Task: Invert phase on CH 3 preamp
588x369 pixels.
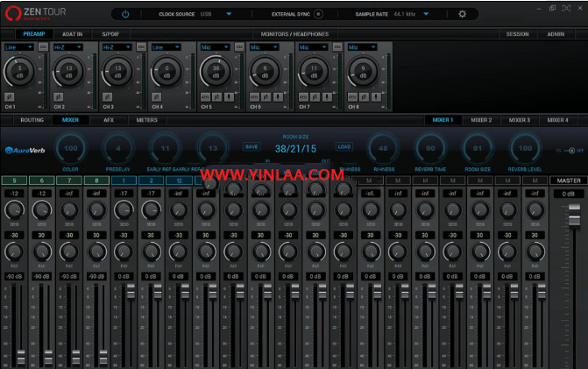Action: click(107, 97)
